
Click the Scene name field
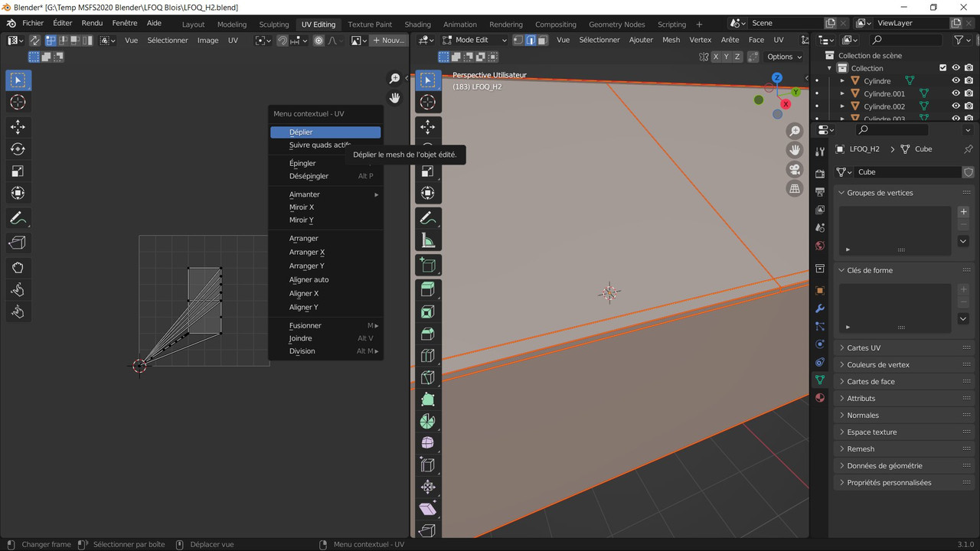coord(786,23)
